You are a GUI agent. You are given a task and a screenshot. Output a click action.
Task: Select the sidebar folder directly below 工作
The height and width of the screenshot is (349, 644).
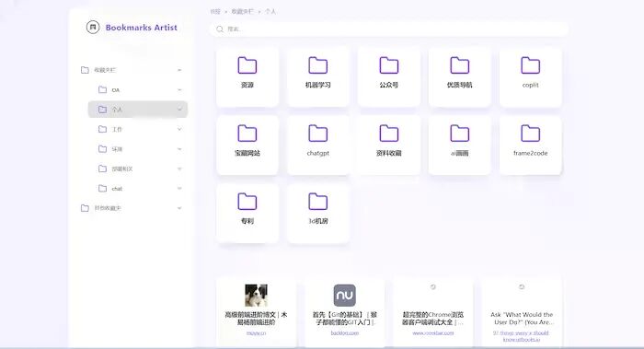(138, 149)
